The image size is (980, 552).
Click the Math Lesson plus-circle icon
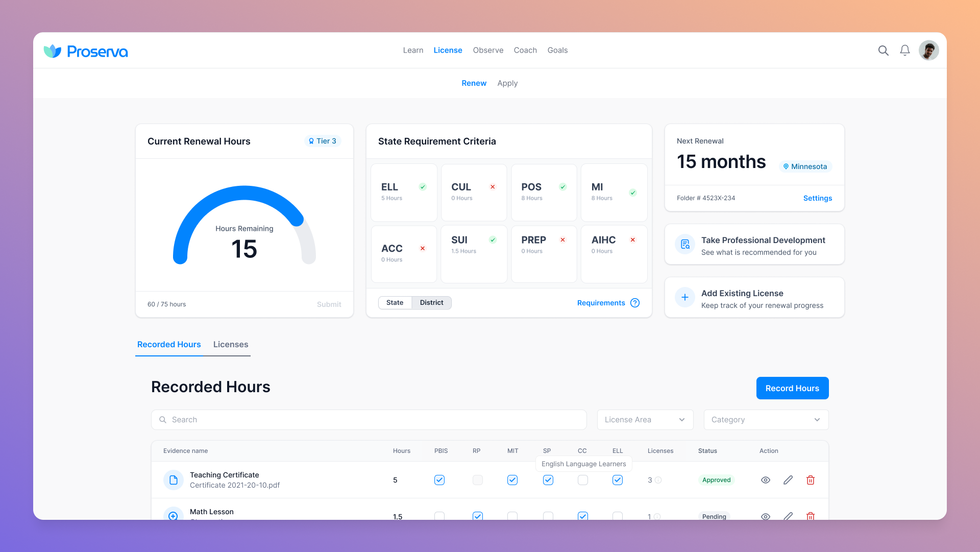pos(174,514)
